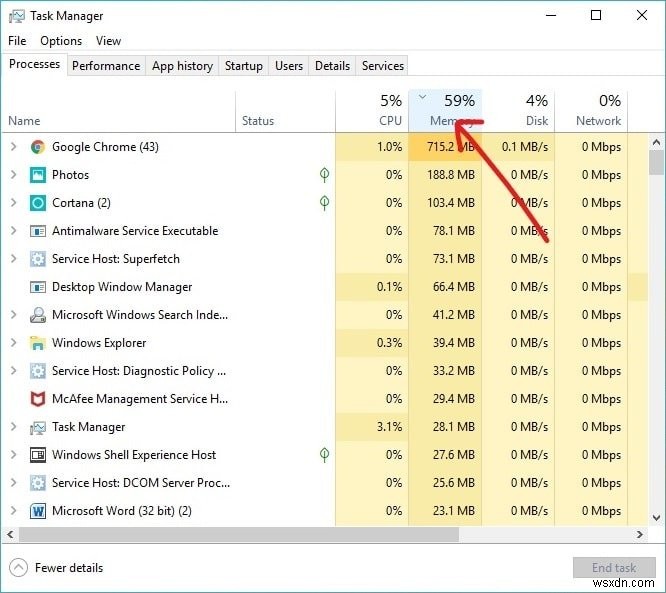Click the Windows Shell Experience Host icon
The width and height of the screenshot is (666, 593).
pyautogui.click(x=38, y=455)
